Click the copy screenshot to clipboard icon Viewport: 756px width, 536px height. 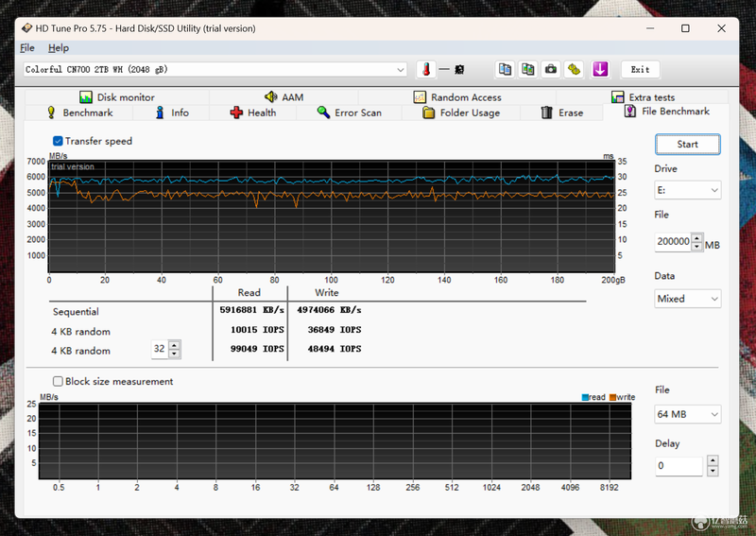(x=528, y=69)
